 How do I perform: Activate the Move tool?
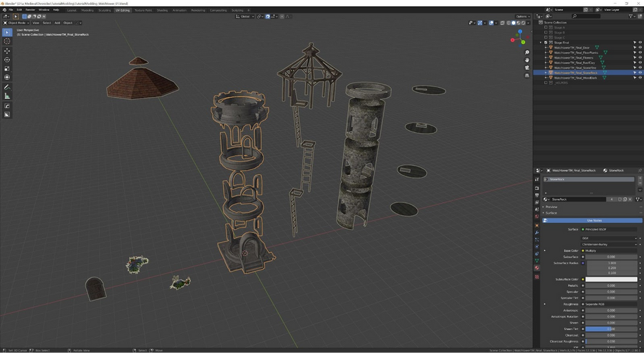tap(7, 51)
